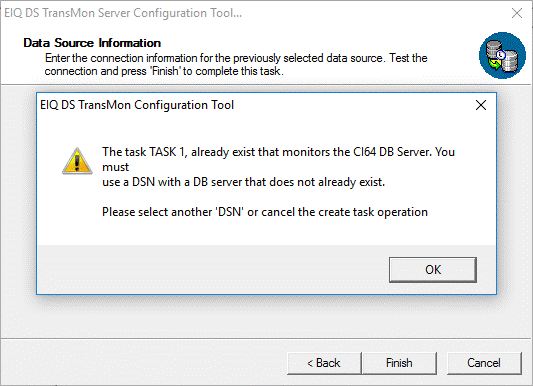The width and height of the screenshot is (533, 386).
Task: Click the blank wizard area below the warning dialog
Action: click(x=265, y=316)
